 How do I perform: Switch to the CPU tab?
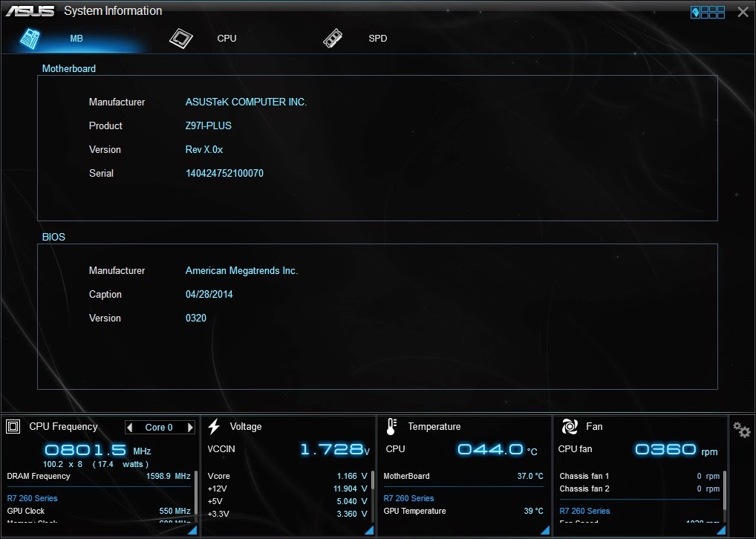pyautogui.click(x=227, y=39)
